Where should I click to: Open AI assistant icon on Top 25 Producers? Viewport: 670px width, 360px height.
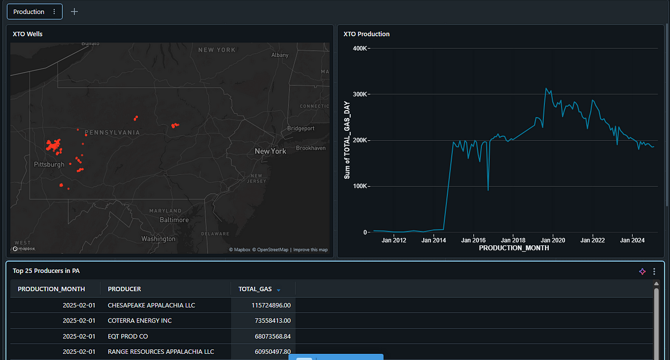click(642, 272)
